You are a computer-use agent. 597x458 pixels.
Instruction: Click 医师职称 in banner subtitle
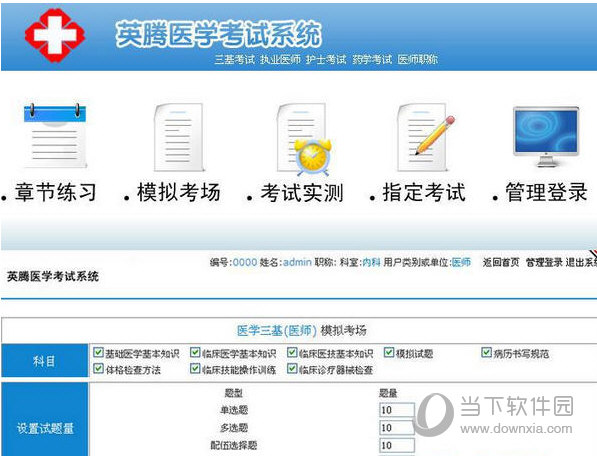(x=418, y=59)
